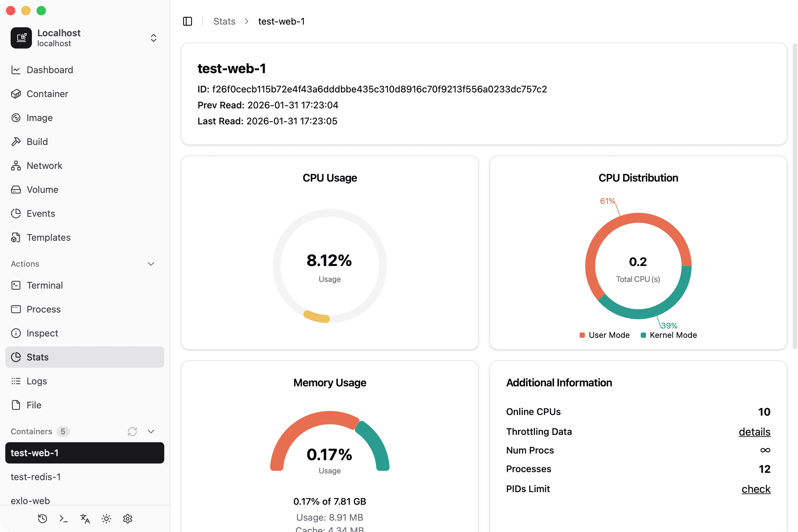
Task: Open settings gear icon
Action: [x=128, y=518]
